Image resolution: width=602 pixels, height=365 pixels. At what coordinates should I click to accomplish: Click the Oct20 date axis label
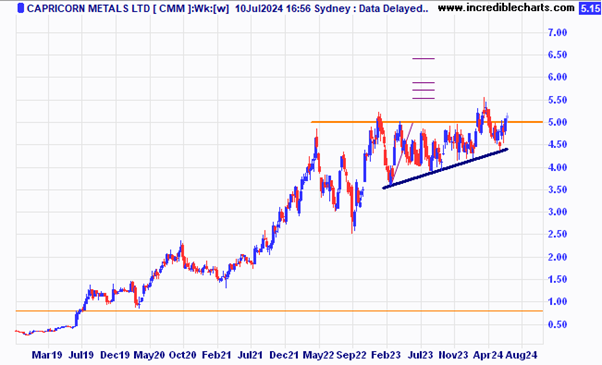tap(183, 355)
